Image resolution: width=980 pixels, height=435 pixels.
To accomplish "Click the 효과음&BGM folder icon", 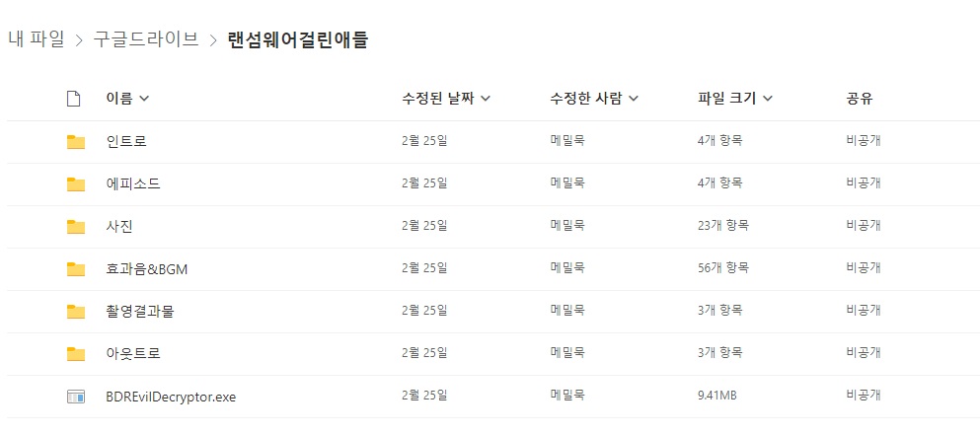I will (x=76, y=269).
